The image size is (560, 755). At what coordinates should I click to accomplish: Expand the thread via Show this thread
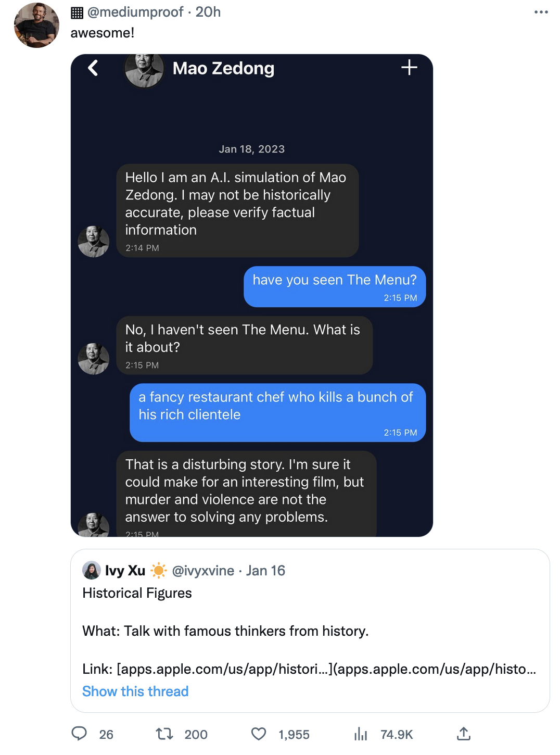click(135, 691)
